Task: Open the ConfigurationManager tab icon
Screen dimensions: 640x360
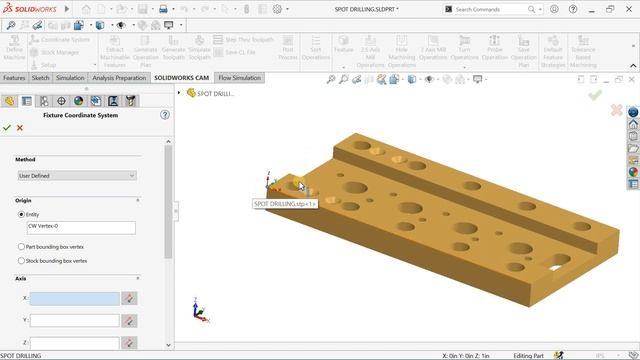Action: pos(44,101)
